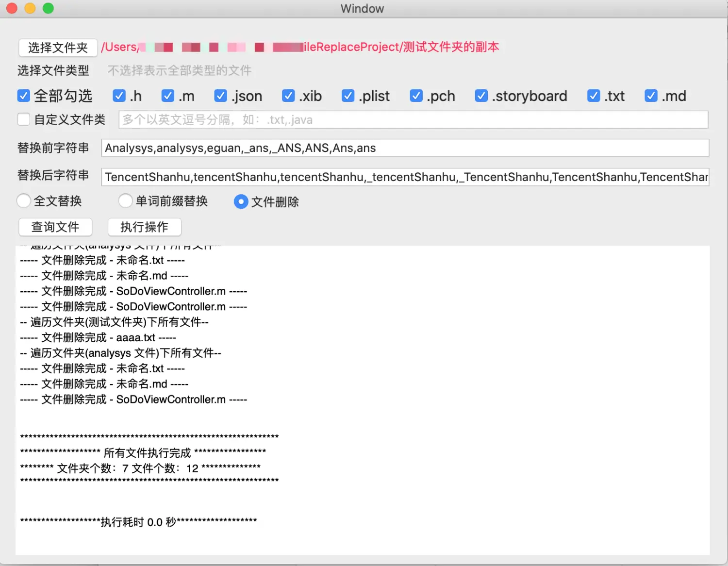Select the 文件删除 radio option
The image size is (728, 566).
(x=241, y=202)
